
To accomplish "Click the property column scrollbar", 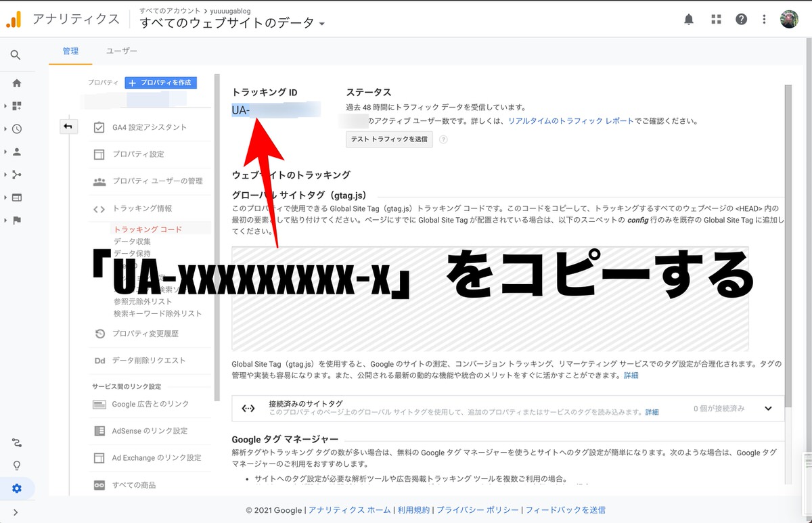I will pyautogui.click(x=217, y=237).
